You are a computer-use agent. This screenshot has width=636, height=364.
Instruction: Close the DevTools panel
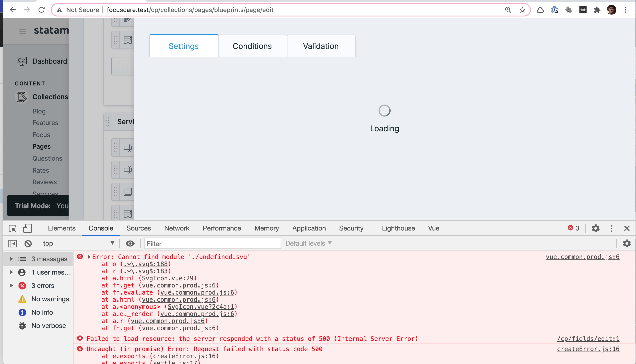coord(626,228)
